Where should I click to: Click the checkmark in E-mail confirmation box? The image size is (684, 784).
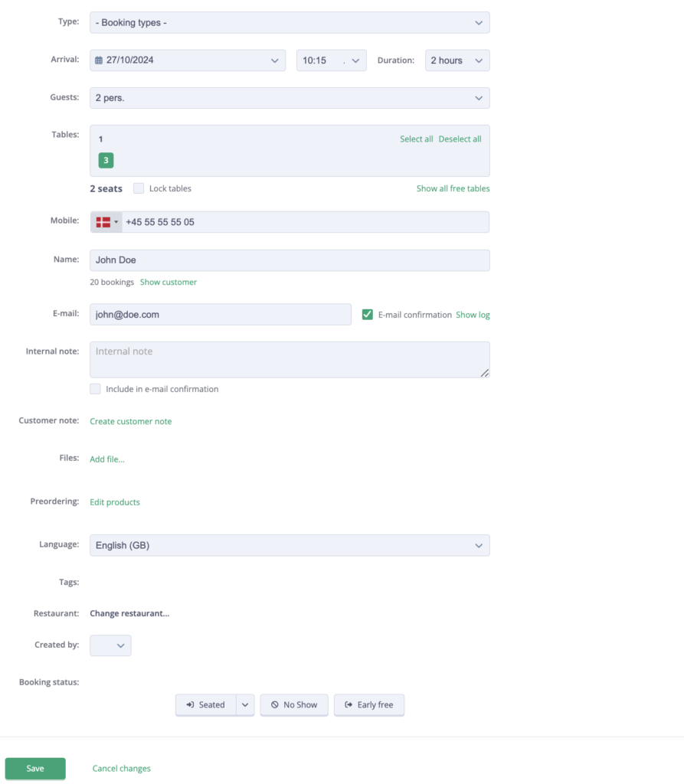[368, 314]
